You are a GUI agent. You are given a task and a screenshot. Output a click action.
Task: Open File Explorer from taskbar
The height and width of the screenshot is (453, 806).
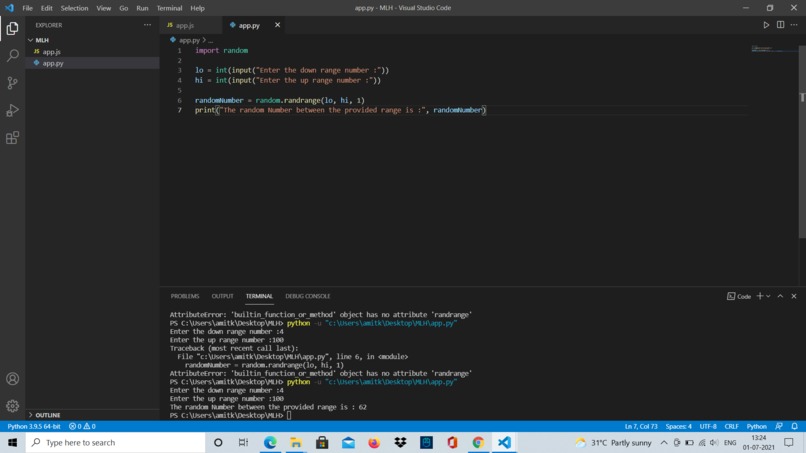click(x=296, y=442)
